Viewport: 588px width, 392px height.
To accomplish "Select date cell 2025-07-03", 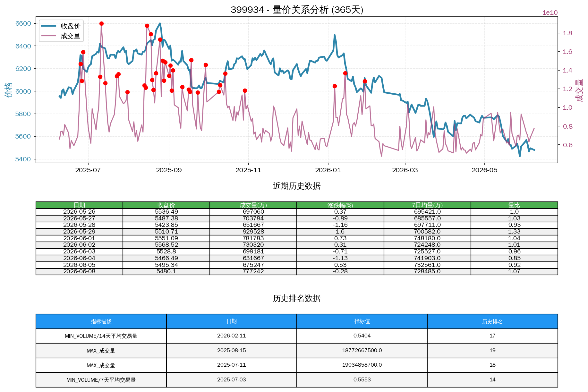I will click(x=232, y=380).
